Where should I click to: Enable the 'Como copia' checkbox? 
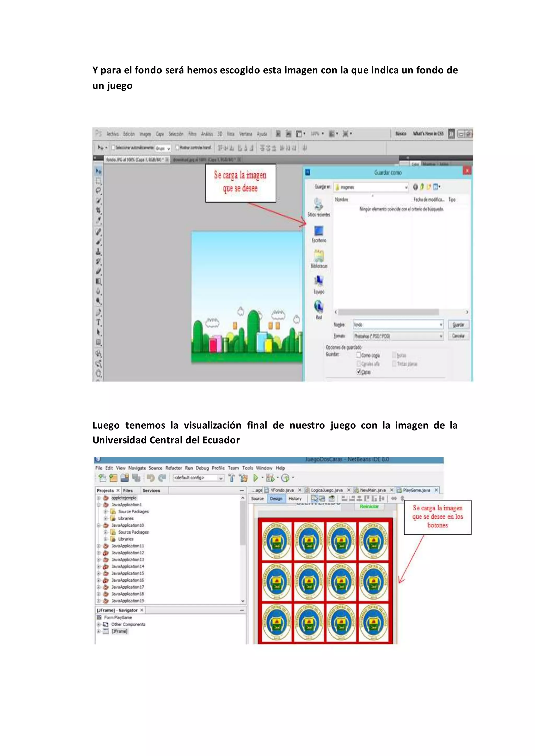[359, 355]
